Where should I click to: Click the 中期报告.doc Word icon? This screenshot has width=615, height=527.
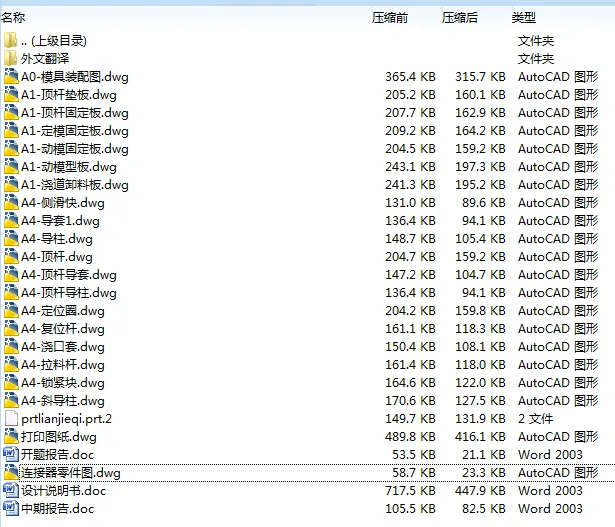click(11, 509)
